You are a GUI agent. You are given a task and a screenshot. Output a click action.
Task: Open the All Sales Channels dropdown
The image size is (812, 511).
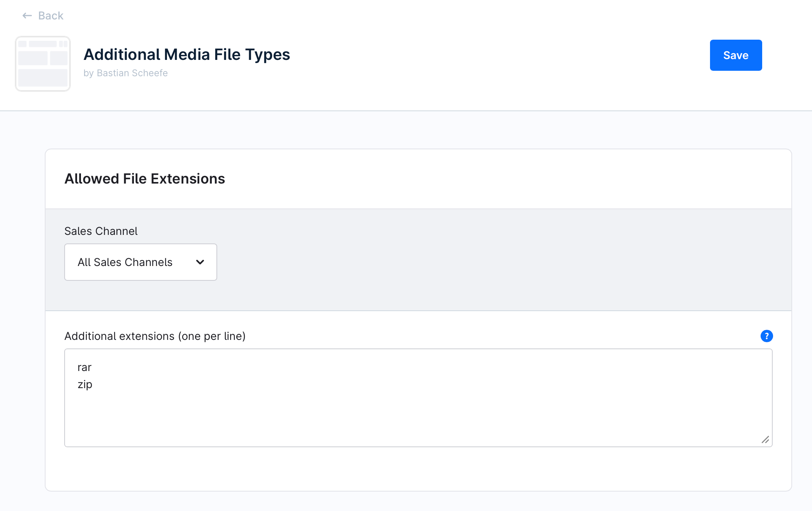click(141, 262)
